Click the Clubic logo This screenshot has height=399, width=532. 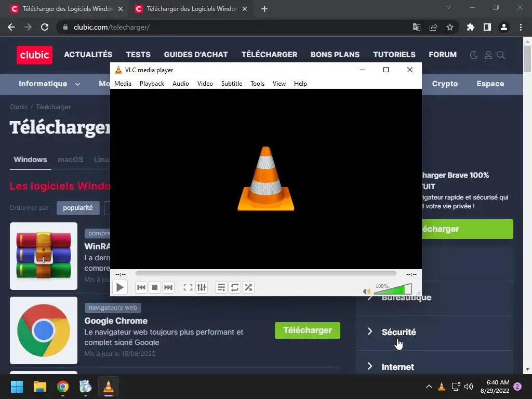coord(35,55)
